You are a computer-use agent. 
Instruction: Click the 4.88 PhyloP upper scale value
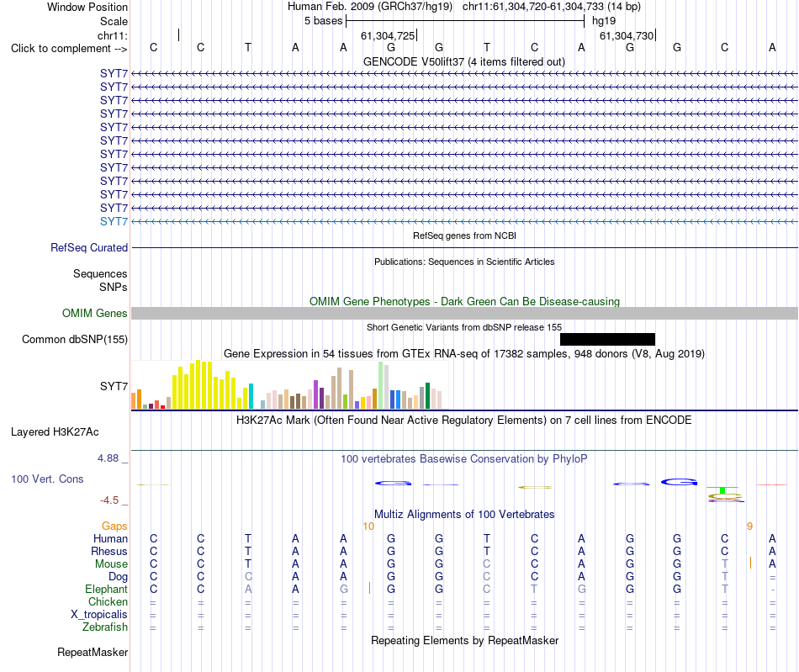click(x=108, y=458)
